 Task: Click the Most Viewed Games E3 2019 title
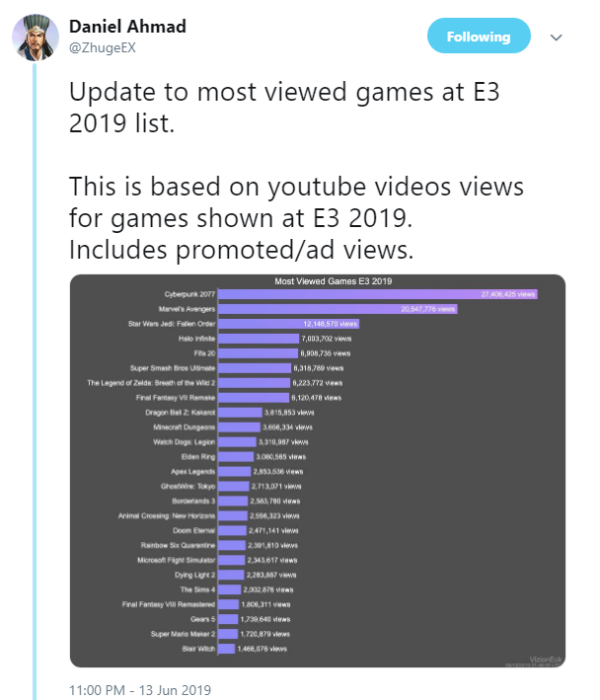tap(334, 281)
